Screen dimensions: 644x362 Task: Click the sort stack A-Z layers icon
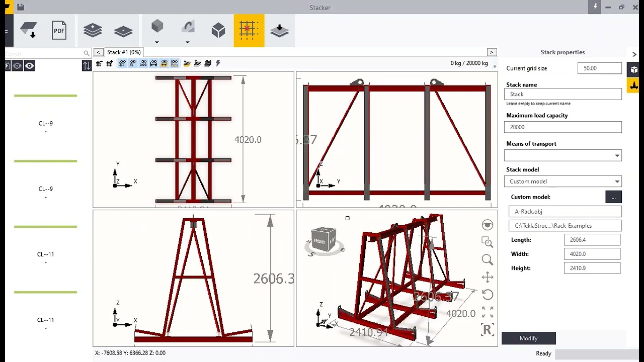click(x=208, y=63)
